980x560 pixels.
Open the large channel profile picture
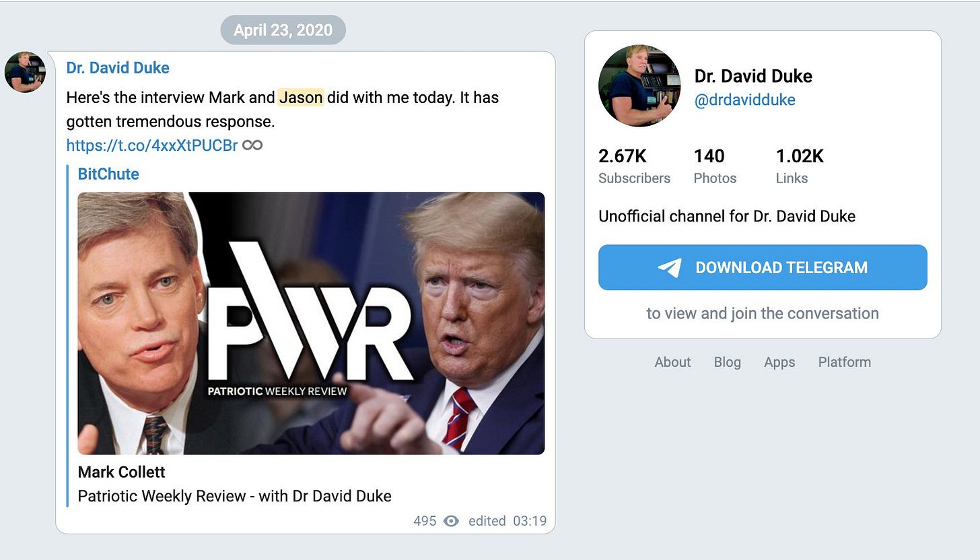[639, 85]
